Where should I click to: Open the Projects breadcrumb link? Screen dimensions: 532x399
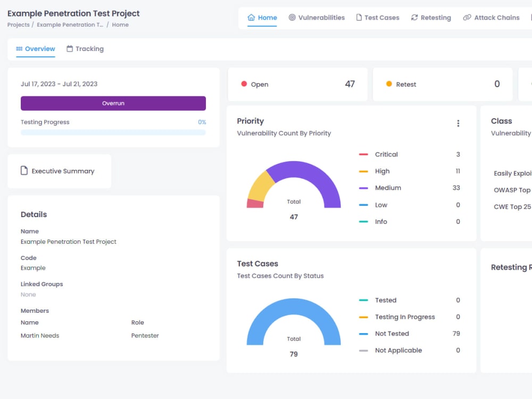point(18,24)
